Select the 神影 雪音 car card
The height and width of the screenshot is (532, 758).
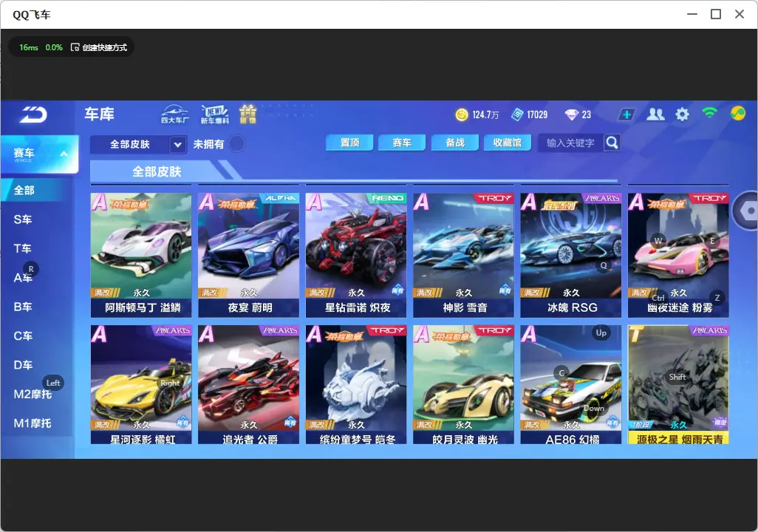[x=464, y=255]
